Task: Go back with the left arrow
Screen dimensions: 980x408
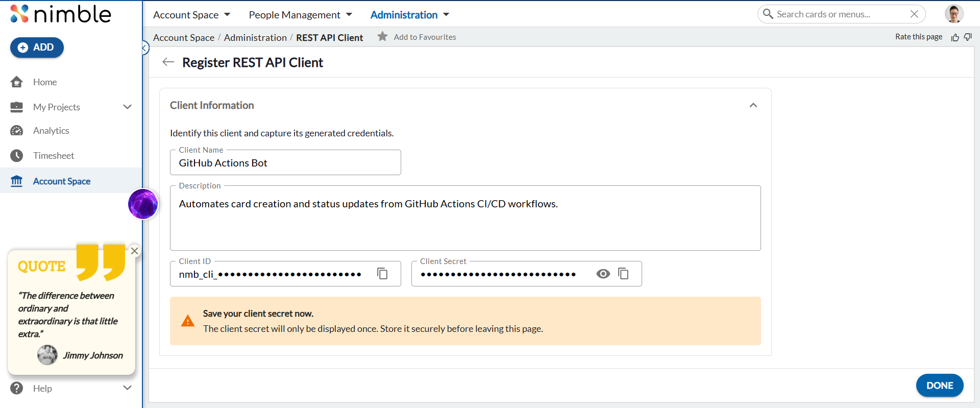Action: point(168,62)
